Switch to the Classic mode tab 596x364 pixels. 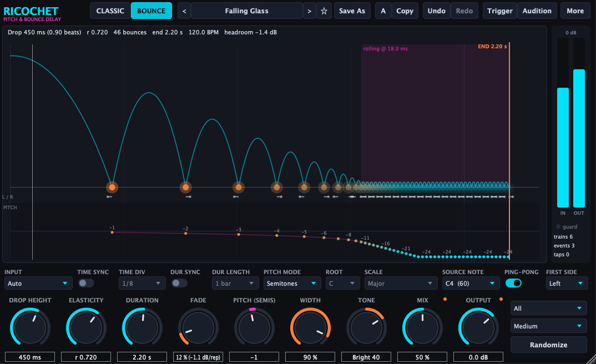coord(110,11)
